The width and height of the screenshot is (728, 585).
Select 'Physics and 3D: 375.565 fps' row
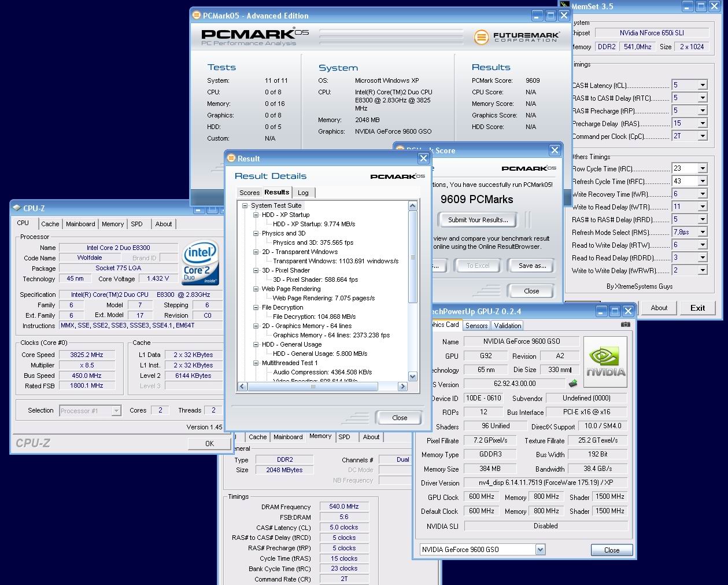(313, 242)
